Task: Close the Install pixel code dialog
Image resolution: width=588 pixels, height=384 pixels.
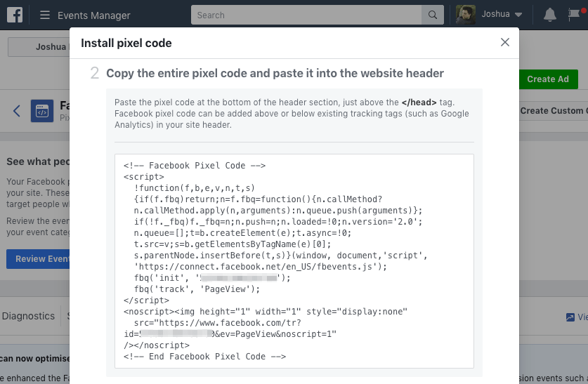Action: coord(504,42)
